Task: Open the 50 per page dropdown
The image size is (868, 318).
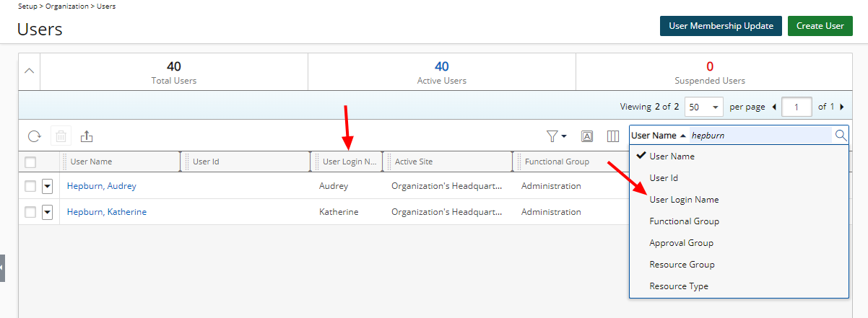Action: [x=703, y=107]
